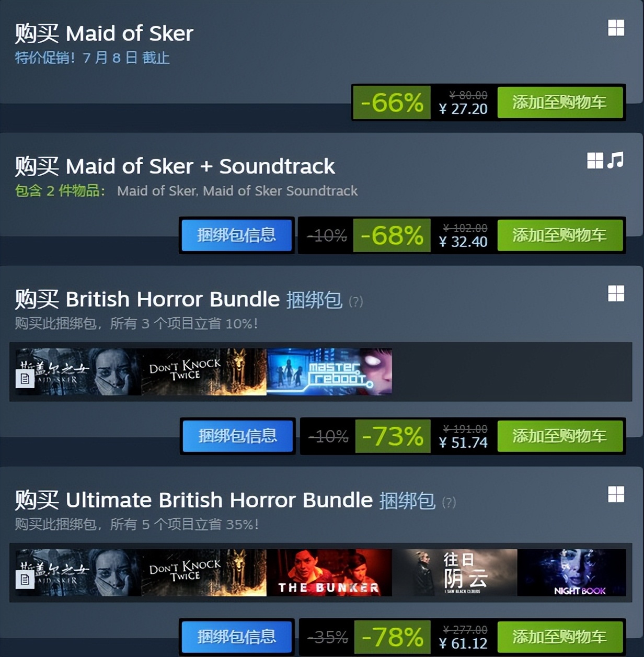Click Windows platform icon for Maid of Sker
This screenshot has height=657, width=644.
coord(616,28)
